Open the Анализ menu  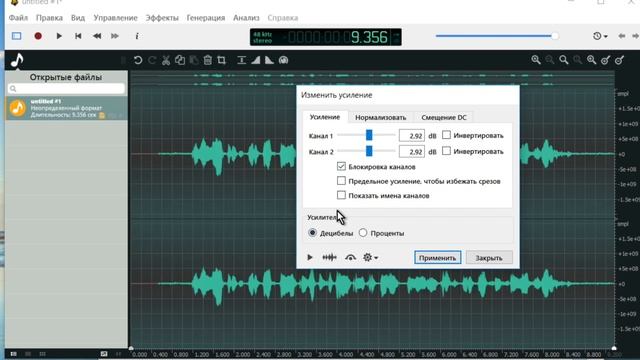point(246,18)
